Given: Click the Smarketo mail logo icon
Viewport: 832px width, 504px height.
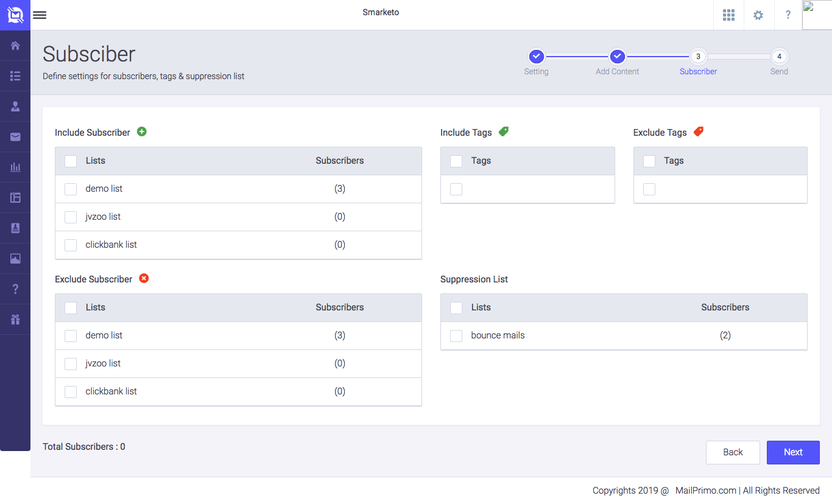Looking at the screenshot, I should click(15, 15).
